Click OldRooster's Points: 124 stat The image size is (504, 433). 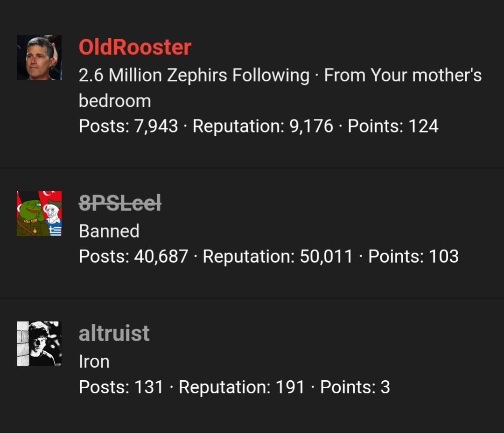(x=393, y=126)
